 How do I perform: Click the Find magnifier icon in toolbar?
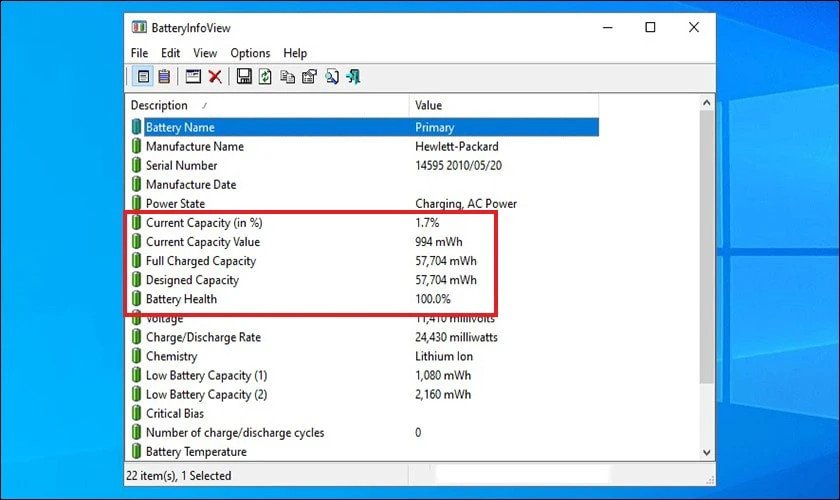(x=331, y=77)
